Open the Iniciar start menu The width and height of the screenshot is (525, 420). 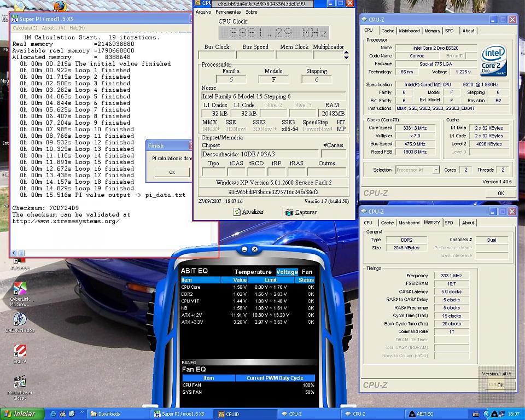[x=22, y=414]
